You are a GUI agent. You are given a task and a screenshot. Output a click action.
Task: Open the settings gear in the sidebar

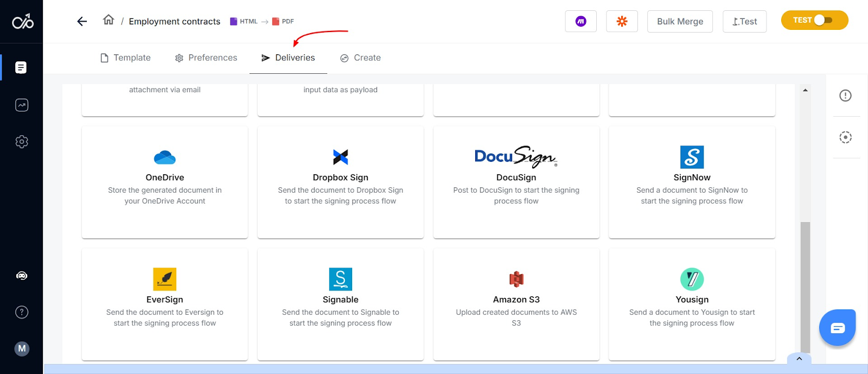pos(22,142)
